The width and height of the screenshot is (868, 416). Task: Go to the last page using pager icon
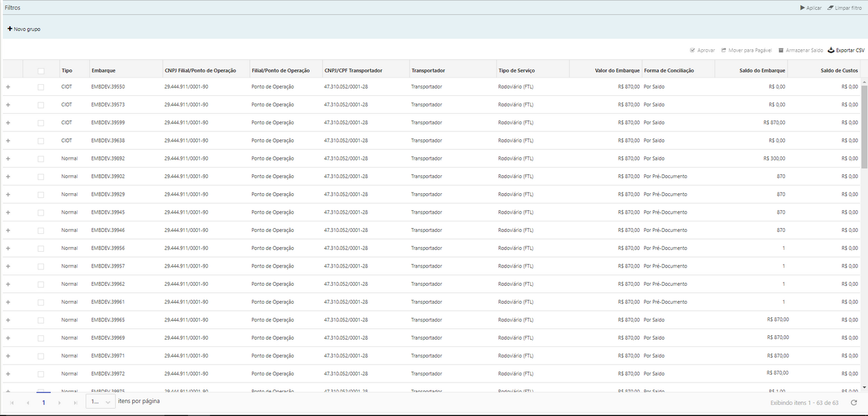point(75,402)
